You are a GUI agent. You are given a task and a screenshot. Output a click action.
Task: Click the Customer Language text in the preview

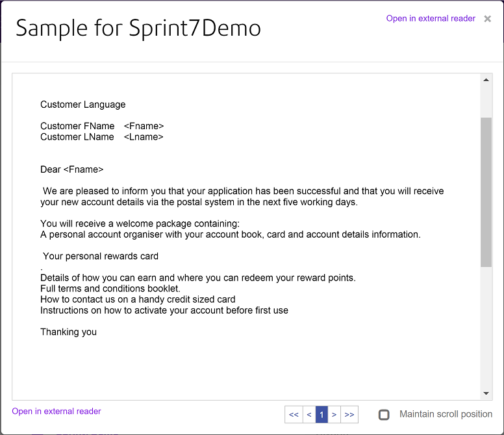click(x=83, y=105)
